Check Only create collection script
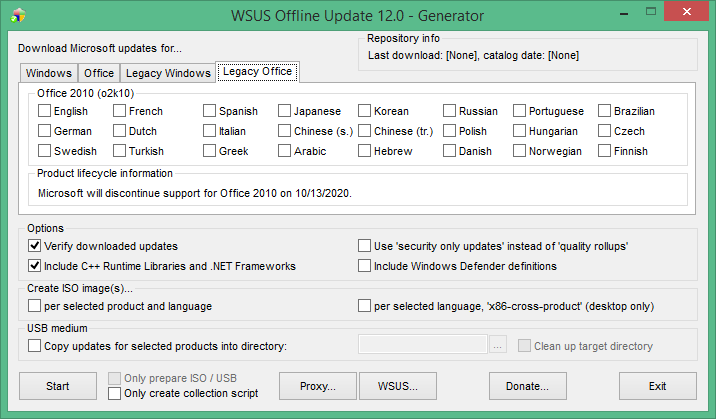The height and width of the screenshot is (419, 716). (115, 393)
